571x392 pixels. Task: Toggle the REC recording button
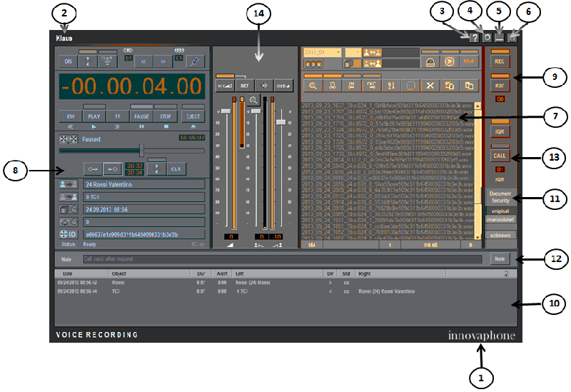pyautogui.click(x=500, y=63)
